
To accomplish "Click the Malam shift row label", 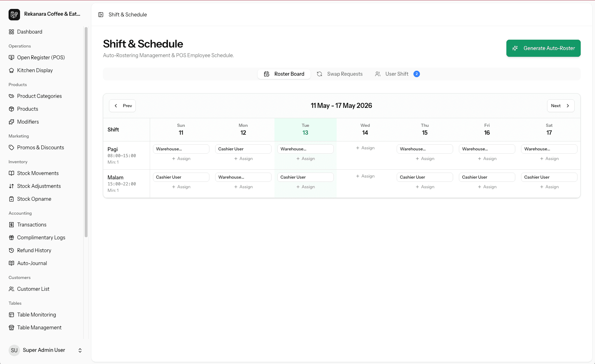I will point(127,184).
